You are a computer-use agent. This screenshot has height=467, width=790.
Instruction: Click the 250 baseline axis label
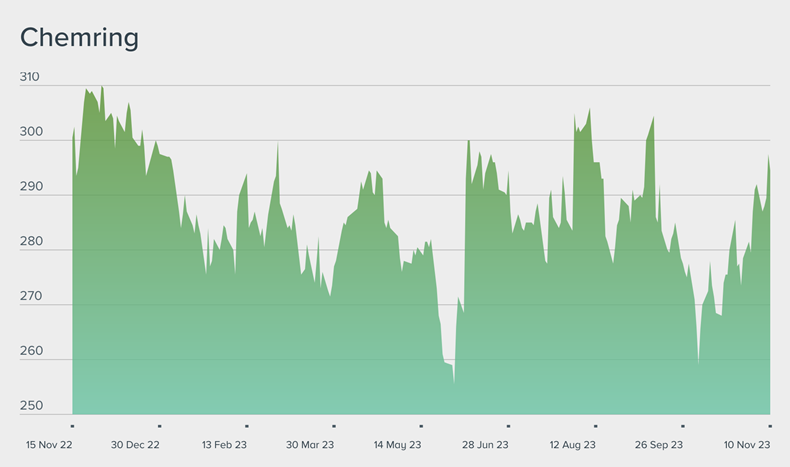[30, 406]
